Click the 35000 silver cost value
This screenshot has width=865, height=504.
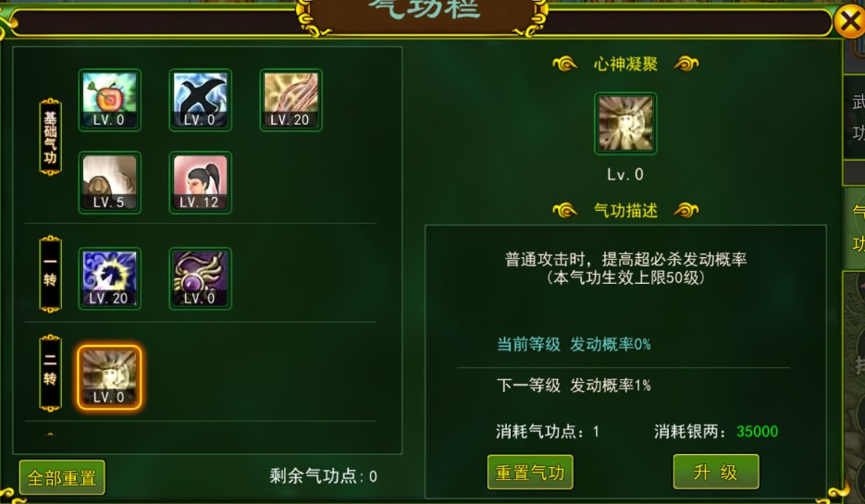coord(757,431)
